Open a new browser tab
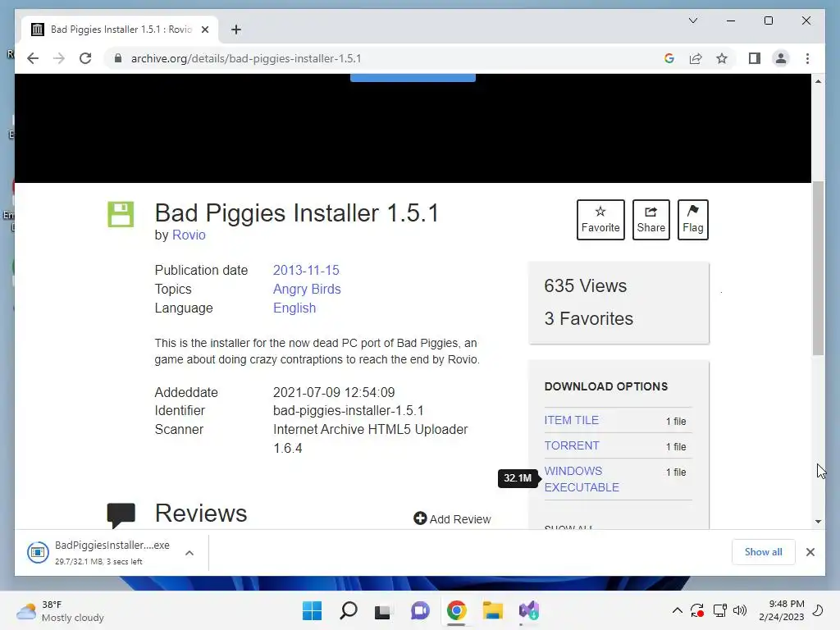840x630 pixels. (235, 30)
